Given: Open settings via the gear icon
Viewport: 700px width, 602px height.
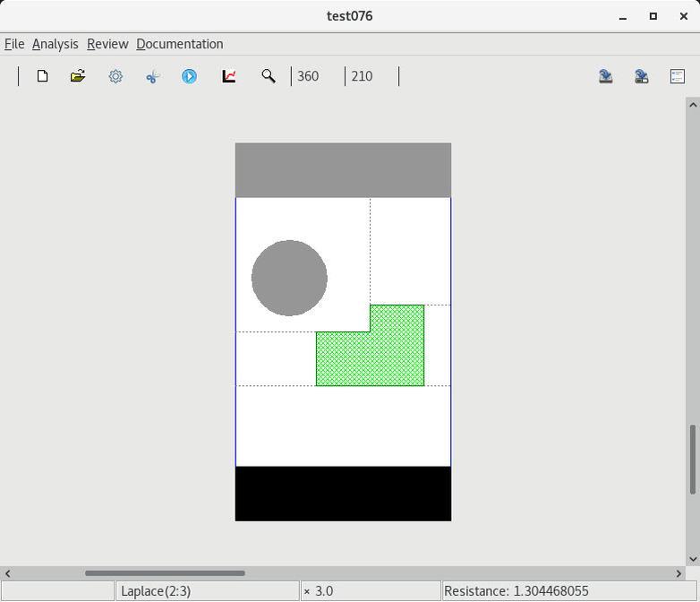Looking at the screenshot, I should click(115, 76).
